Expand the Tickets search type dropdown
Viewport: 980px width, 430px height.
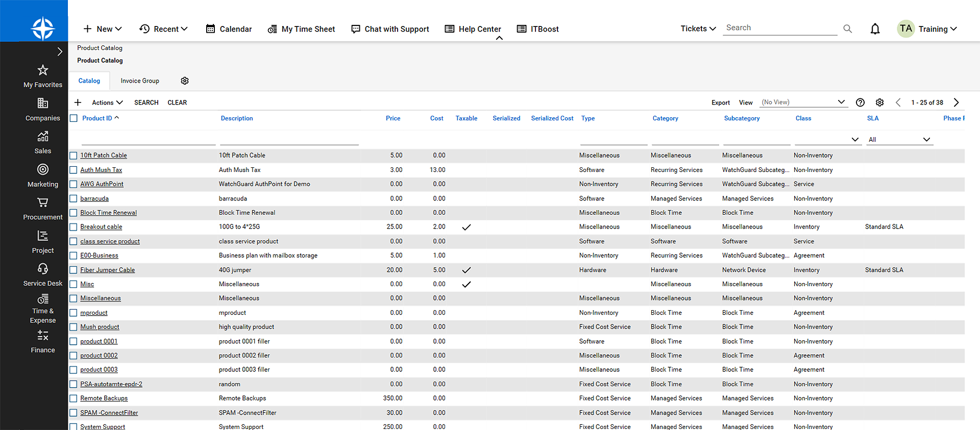pyautogui.click(x=698, y=29)
